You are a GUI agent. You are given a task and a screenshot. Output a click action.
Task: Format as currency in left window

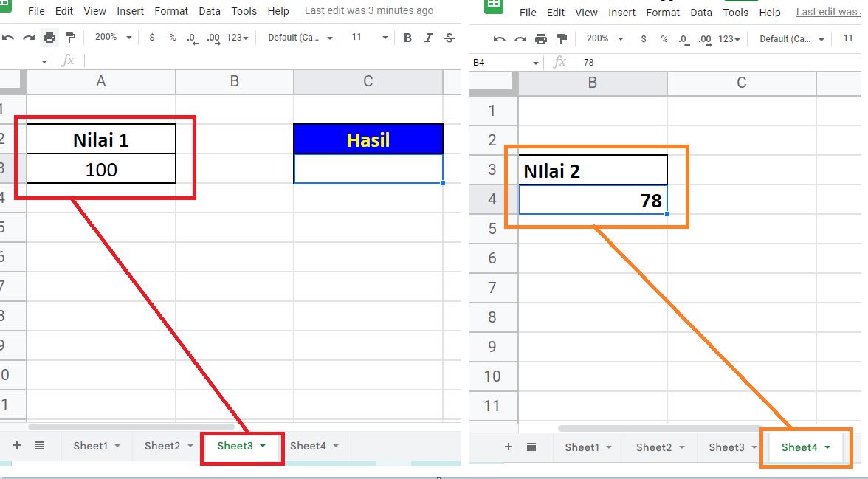tap(152, 38)
